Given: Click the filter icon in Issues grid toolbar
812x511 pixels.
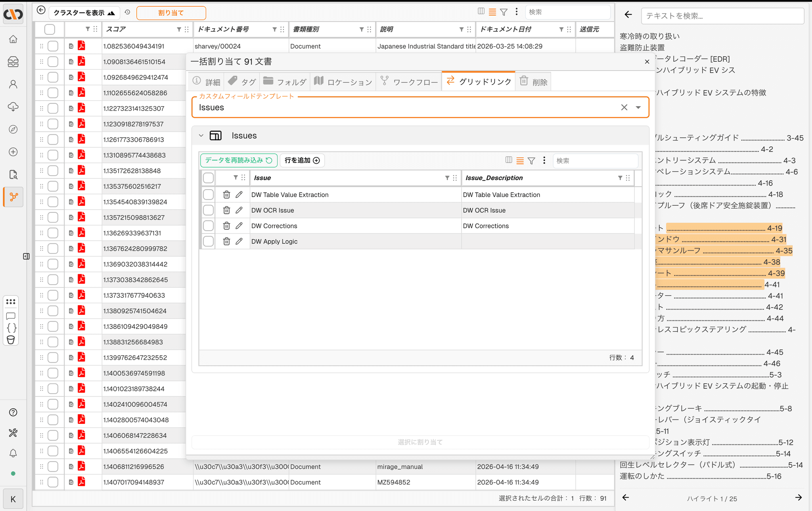Looking at the screenshot, I should click(531, 161).
